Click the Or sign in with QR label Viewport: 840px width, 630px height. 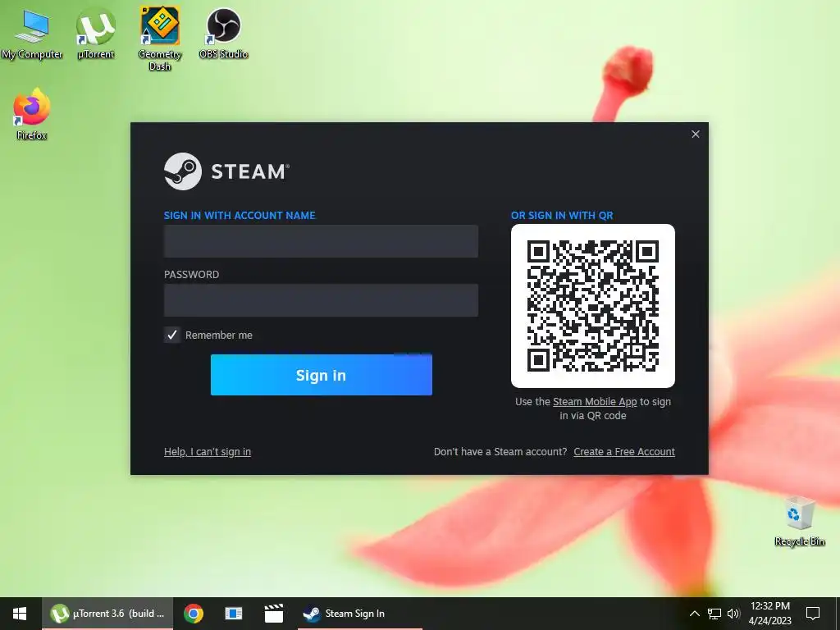click(562, 216)
